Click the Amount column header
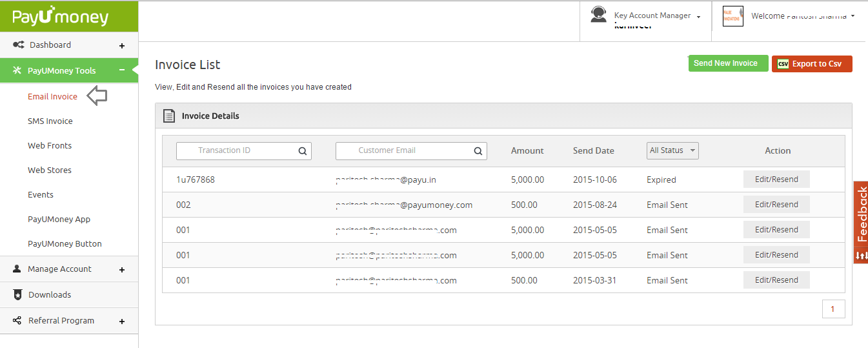 pyautogui.click(x=527, y=150)
